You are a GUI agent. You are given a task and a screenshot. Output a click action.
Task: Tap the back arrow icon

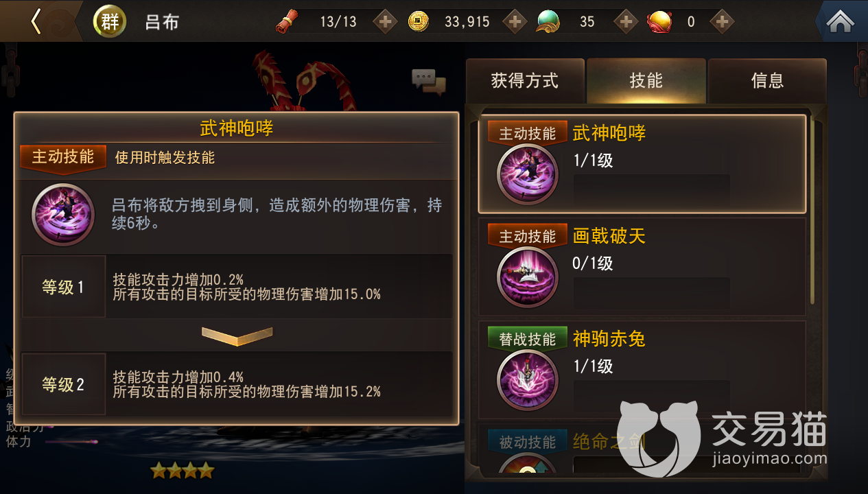click(x=36, y=21)
